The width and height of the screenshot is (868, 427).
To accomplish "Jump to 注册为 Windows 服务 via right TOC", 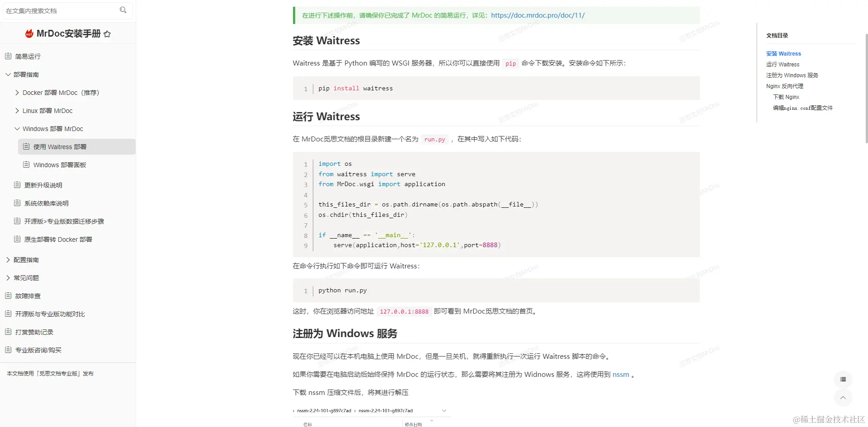I will pyautogui.click(x=792, y=75).
